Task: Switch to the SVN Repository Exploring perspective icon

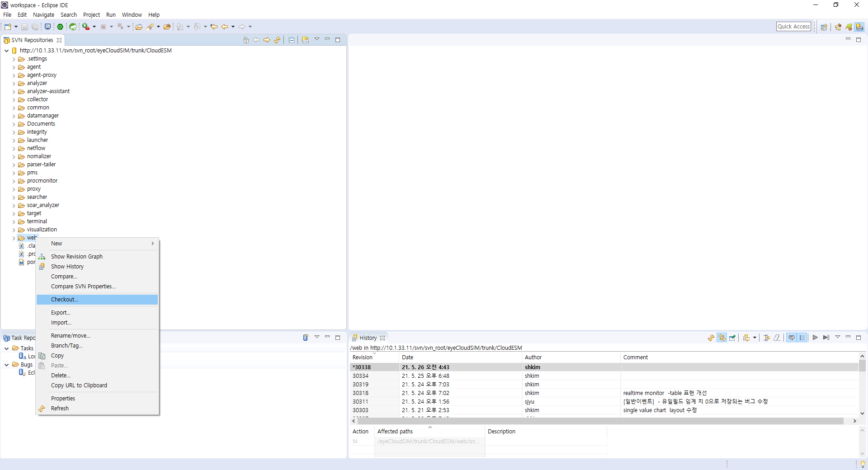Action: coord(860,27)
